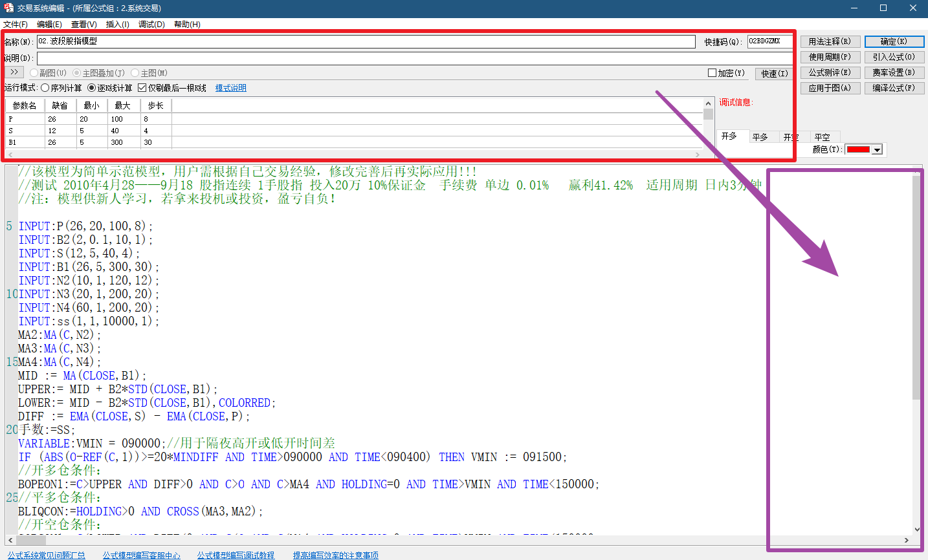The height and width of the screenshot is (560, 928).
Task: Open the 编辑(E) menu
Action: click(x=49, y=25)
